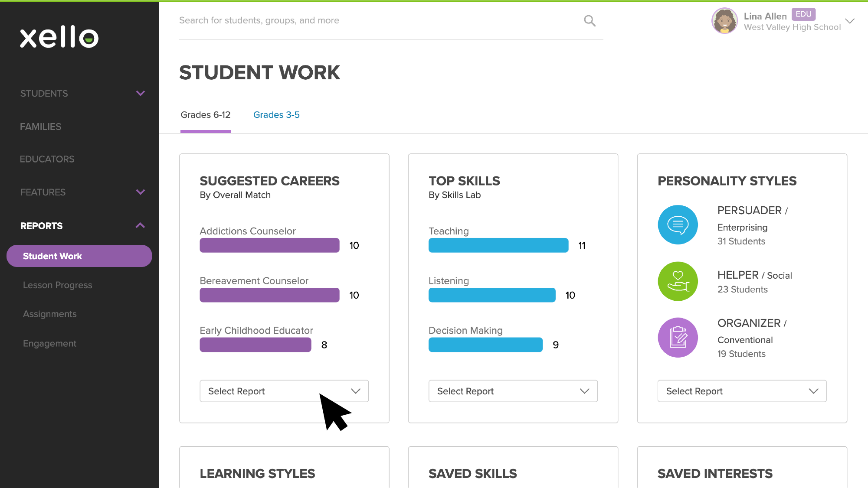This screenshot has height=488, width=868.
Task: Click the Organizer personality icon
Action: pos(678,338)
